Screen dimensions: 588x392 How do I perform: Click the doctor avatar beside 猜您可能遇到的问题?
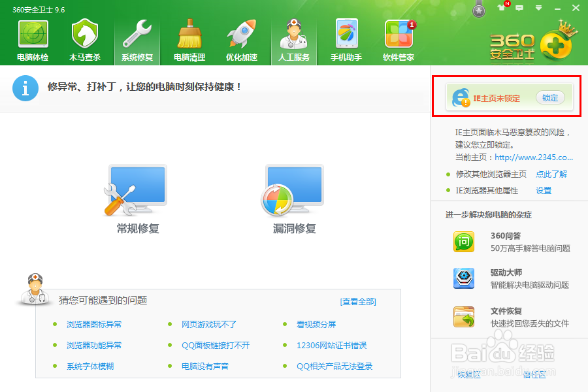click(34, 289)
